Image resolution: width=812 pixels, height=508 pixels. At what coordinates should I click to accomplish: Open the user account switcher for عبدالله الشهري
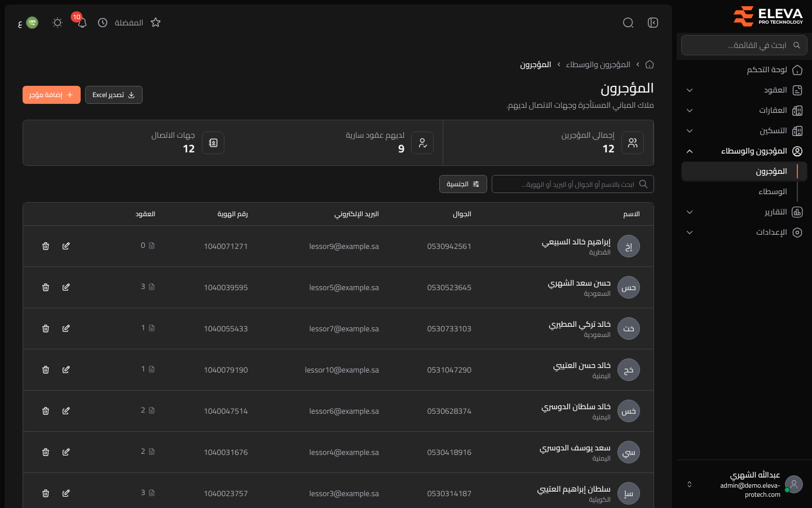click(x=744, y=484)
